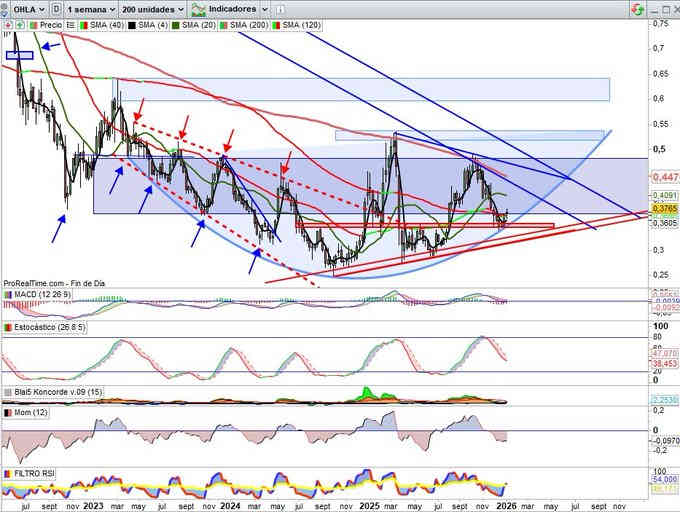The image size is (680, 512).
Task: Select the SMA (40) indicator label
Action: [x=102, y=24]
